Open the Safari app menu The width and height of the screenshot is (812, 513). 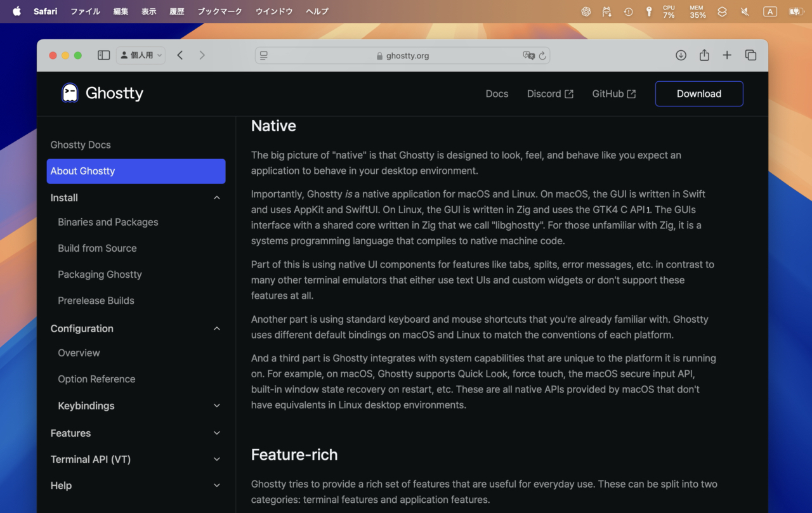[x=46, y=11]
